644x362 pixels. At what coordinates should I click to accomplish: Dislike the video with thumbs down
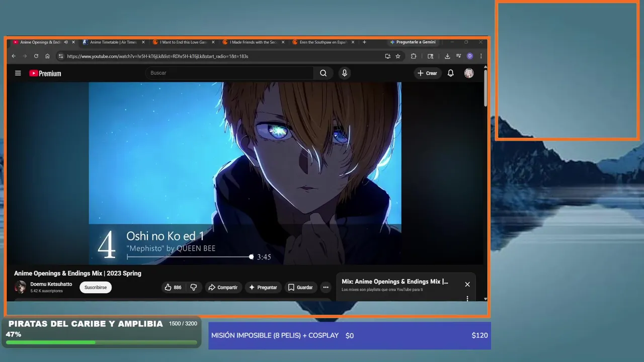[194, 287]
